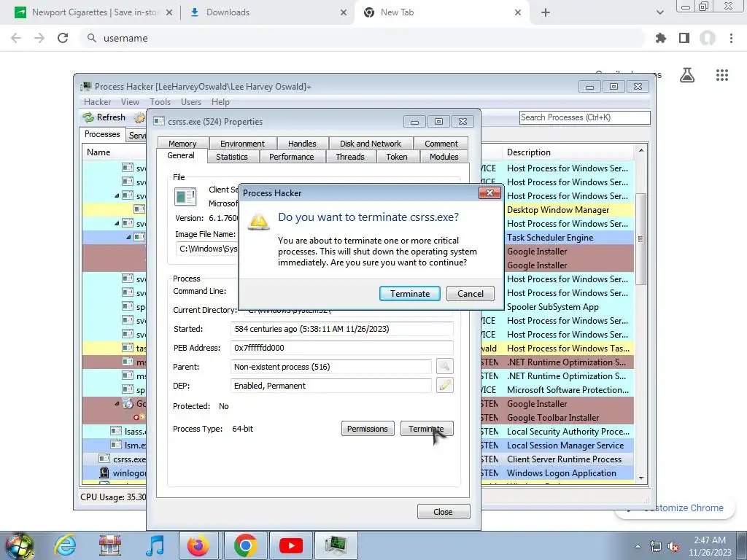Open the Permissions button in Properties
This screenshot has width=747, height=560.
368,429
